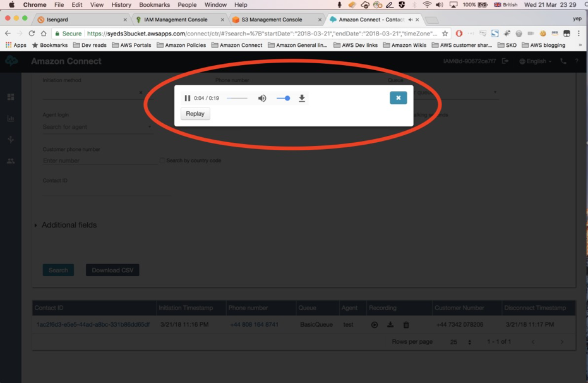Image resolution: width=588 pixels, height=383 pixels.
Task: Open the History menu
Action: (x=121, y=5)
